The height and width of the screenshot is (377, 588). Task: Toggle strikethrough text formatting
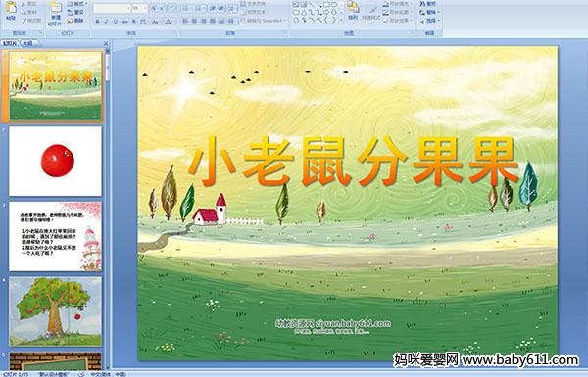[124, 22]
